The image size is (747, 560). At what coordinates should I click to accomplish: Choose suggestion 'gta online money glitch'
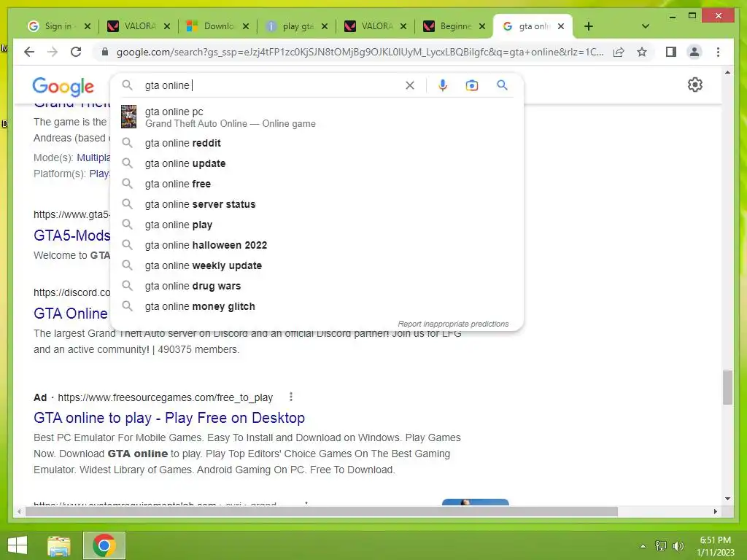pyautogui.click(x=317, y=307)
